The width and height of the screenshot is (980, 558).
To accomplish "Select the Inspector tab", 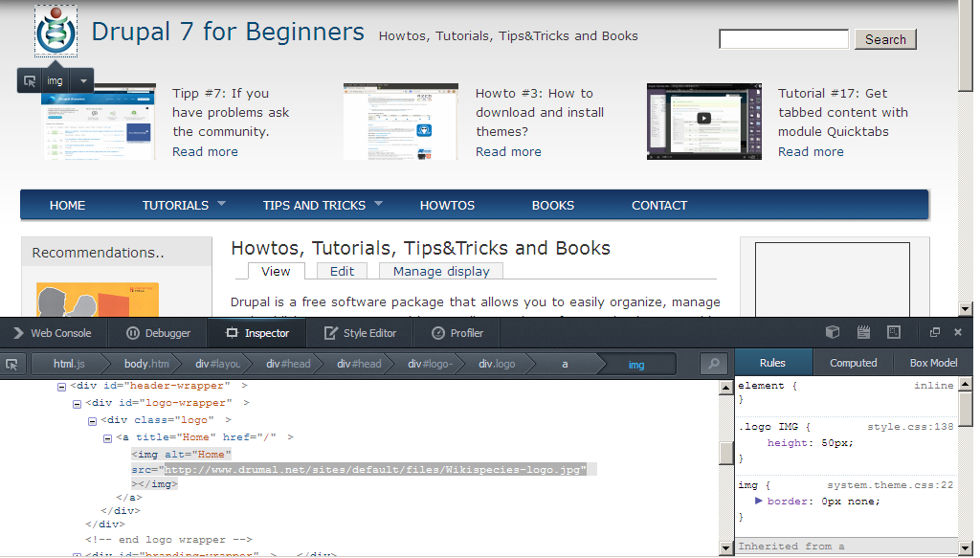I will pos(256,333).
